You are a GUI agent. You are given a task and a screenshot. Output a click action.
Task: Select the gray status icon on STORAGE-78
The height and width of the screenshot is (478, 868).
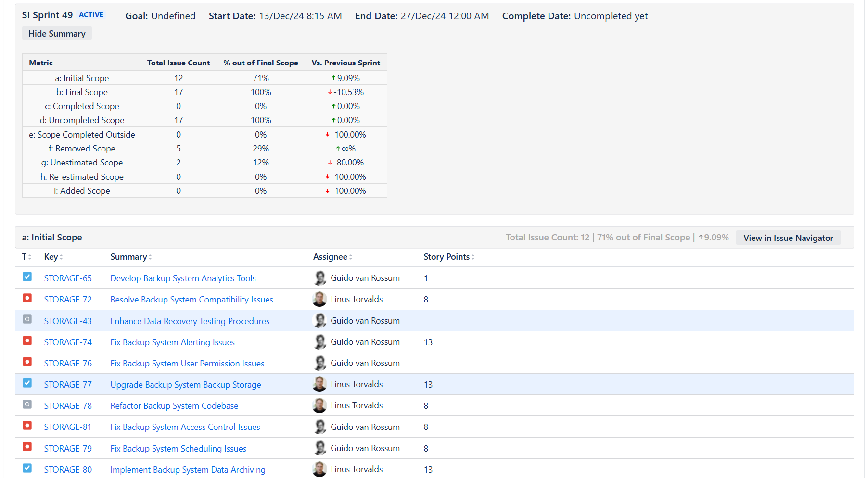click(x=27, y=404)
